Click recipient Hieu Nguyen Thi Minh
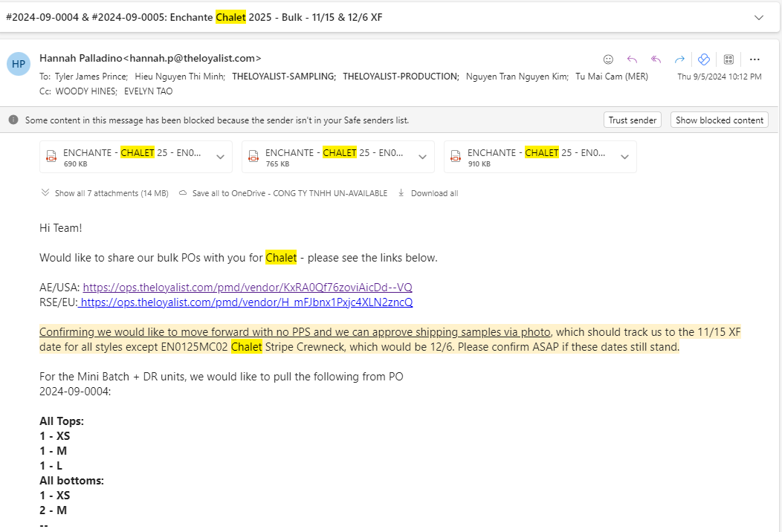The image size is (782, 532). click(x=180, y=77)
